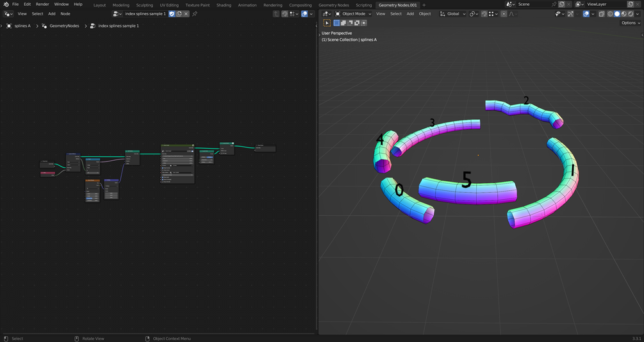Screen dimensions: 644x342
Task: Open the 3D viewport View menu
Action: click(x=381, y=14)
